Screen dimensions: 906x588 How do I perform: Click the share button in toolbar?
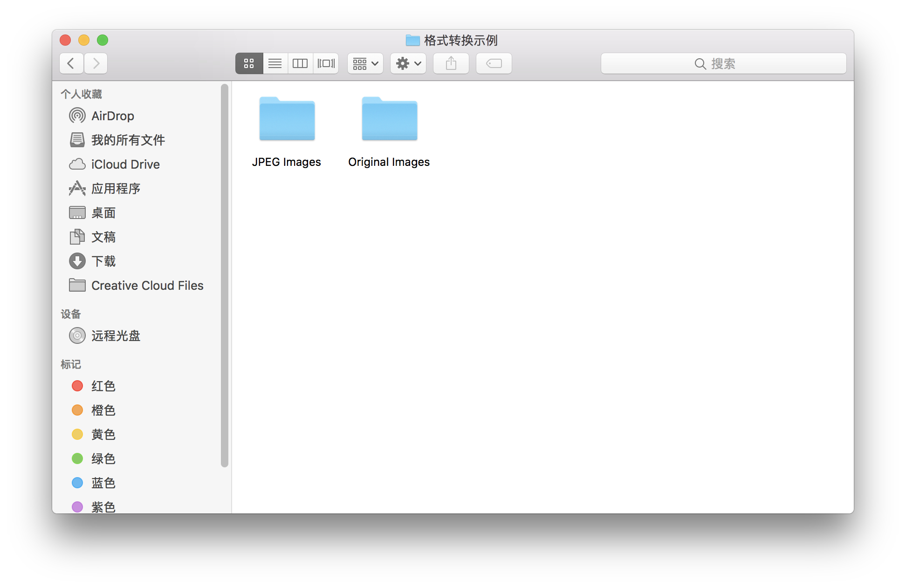tap(451, 63)
